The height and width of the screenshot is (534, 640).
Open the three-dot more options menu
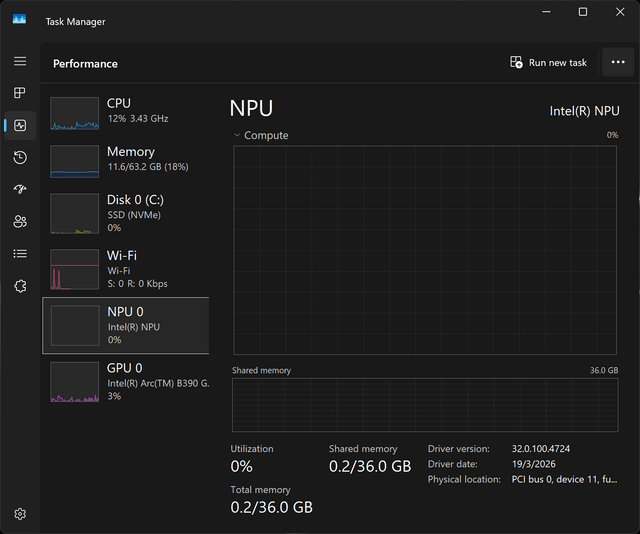[618, 62]
